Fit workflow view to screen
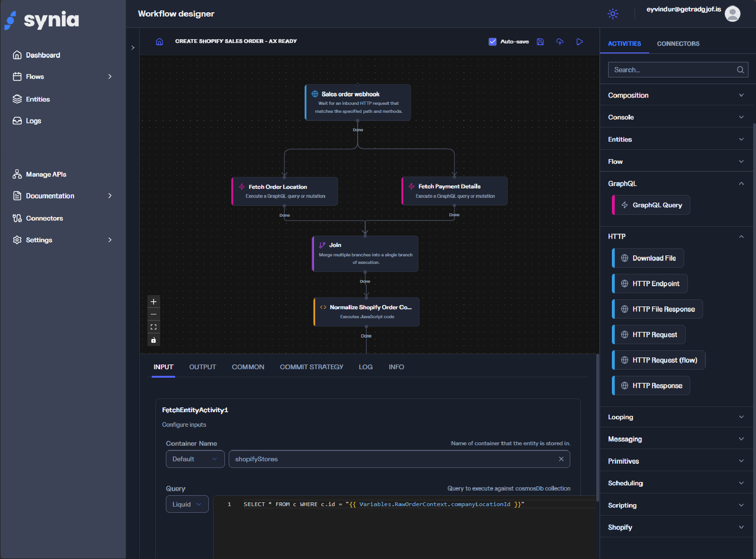756x559 pixels. (154, 327)
